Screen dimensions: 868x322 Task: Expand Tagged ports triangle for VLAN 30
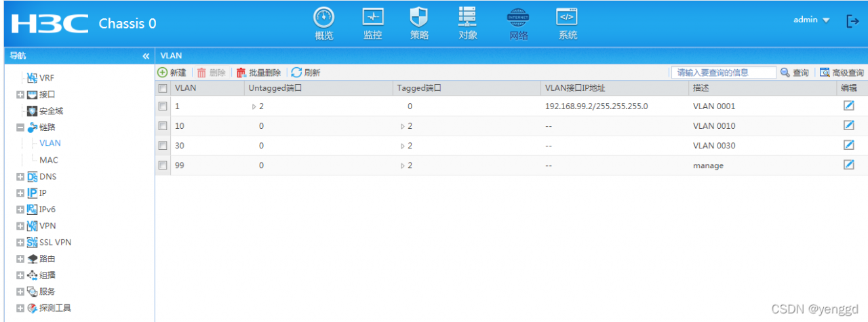(x=403, y=146)
